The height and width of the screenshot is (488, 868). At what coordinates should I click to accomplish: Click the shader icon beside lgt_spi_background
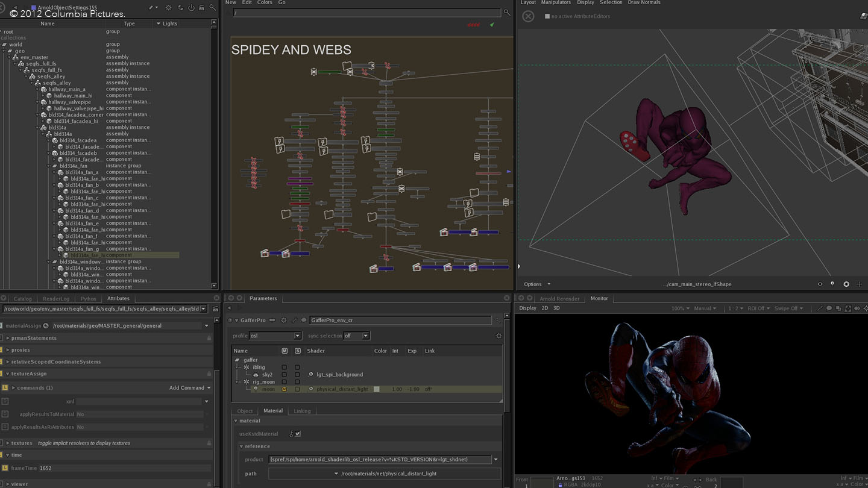(311, 374)
